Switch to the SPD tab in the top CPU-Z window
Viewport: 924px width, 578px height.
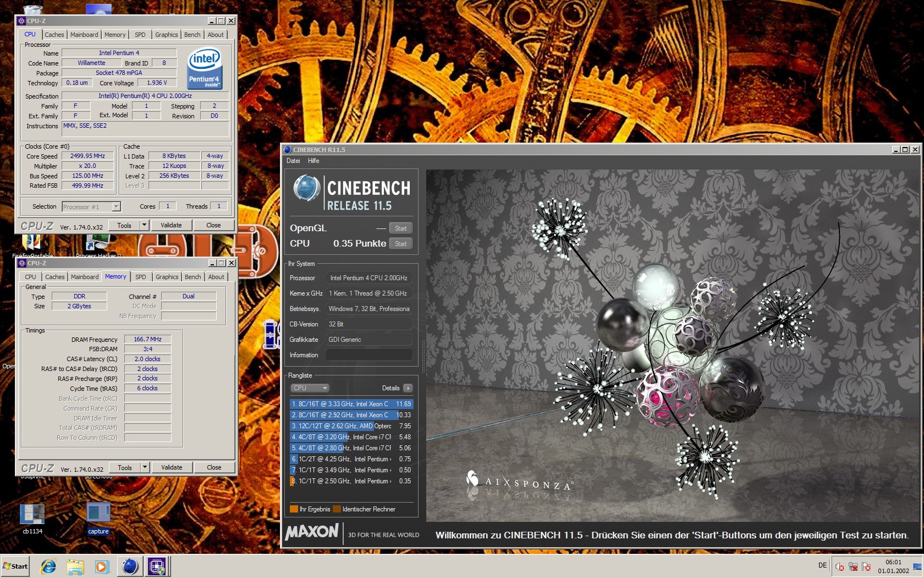click(x=140, y=35)
